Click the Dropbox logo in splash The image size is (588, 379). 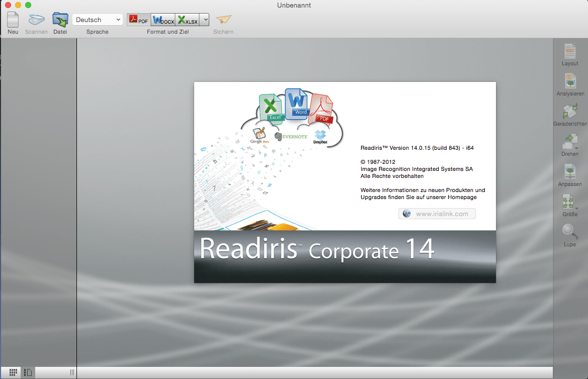pos(320,137)
